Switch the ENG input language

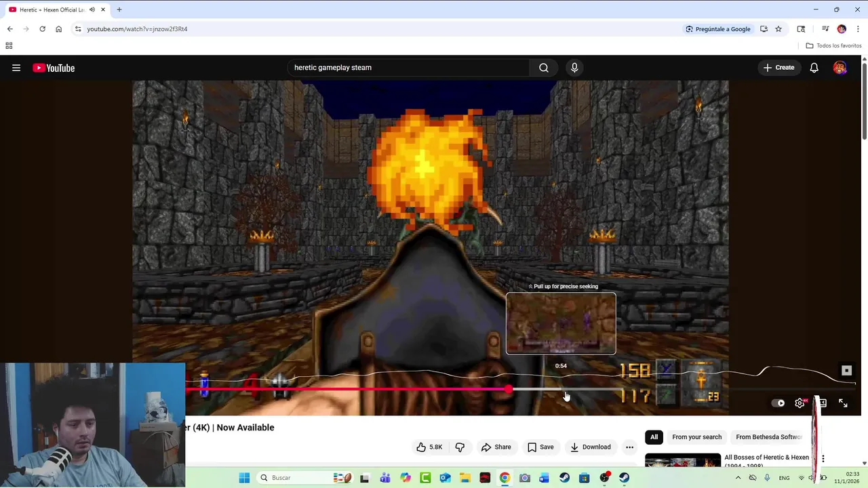click(x=784, y=478)
